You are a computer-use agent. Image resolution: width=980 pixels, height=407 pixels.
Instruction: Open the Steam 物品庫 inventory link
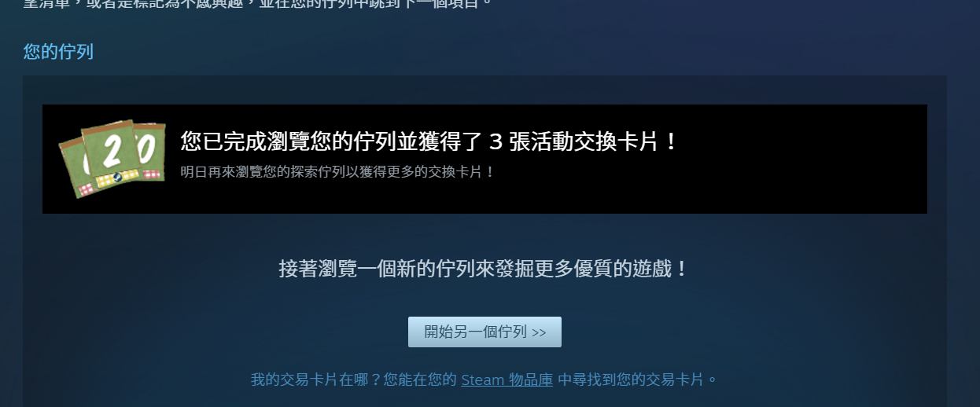coord(507,379)
